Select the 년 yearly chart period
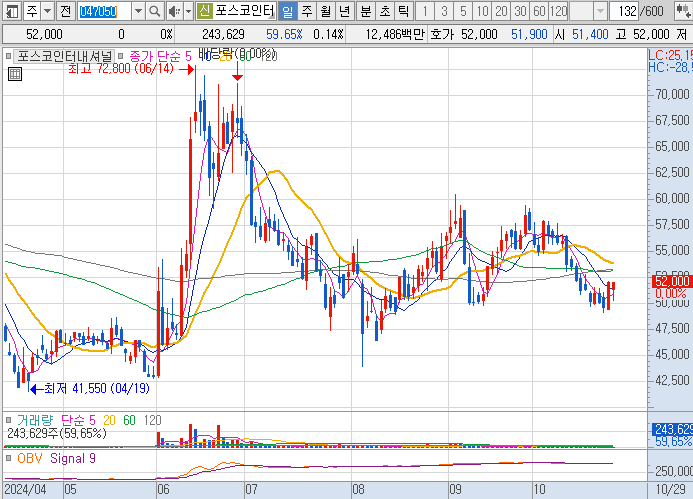This screenshot has height=499, width=693. coord(344,11)
